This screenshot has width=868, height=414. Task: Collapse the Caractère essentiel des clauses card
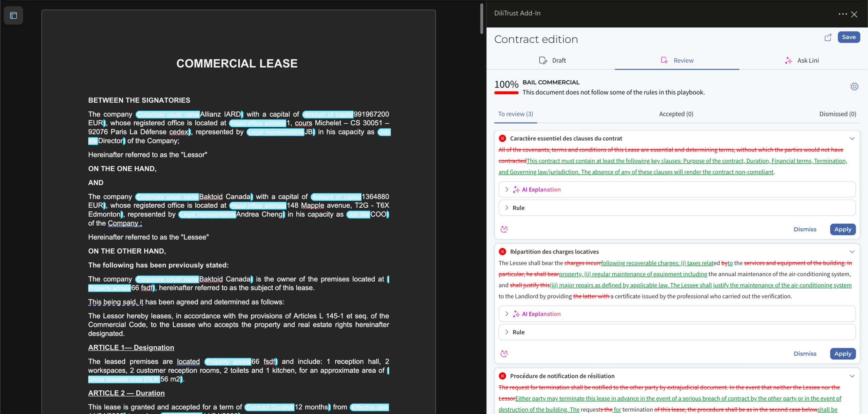[852, 138]
